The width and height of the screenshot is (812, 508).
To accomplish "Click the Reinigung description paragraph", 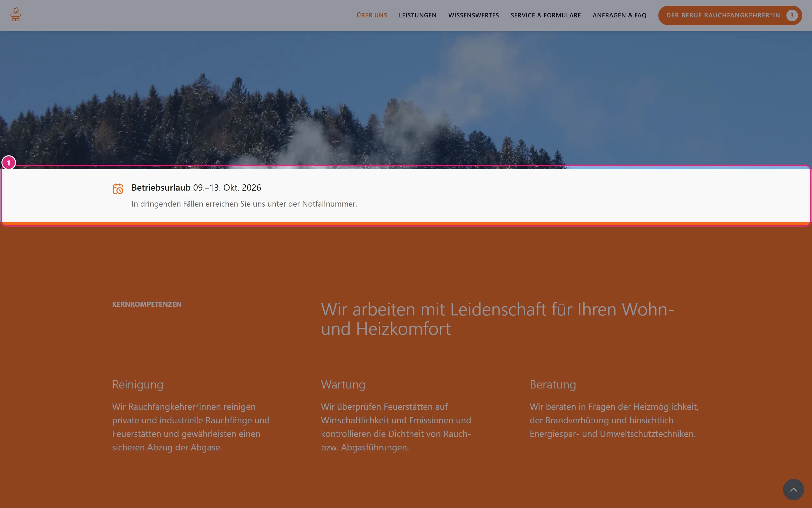I will pos(191,427).
